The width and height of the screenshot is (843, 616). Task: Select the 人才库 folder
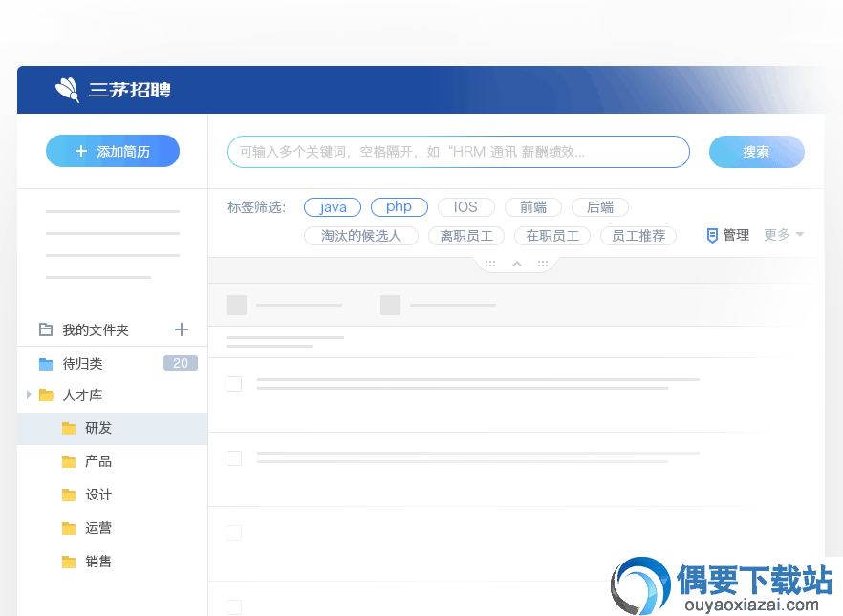[x=113, y=395]
